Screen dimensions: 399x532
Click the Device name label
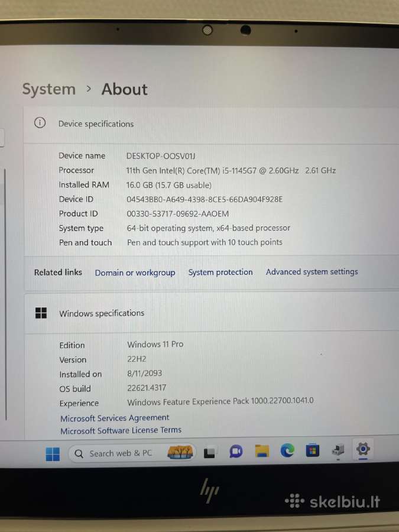point(82,155)
